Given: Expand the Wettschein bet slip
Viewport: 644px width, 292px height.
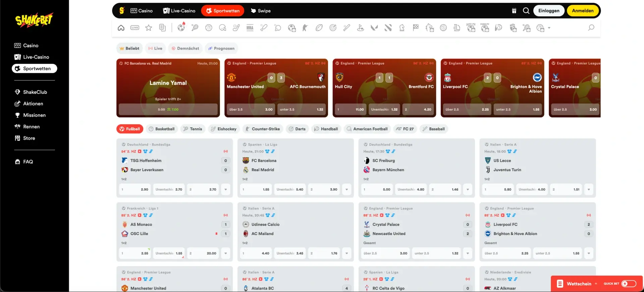Looking at the screenshot, I should 577,284.
